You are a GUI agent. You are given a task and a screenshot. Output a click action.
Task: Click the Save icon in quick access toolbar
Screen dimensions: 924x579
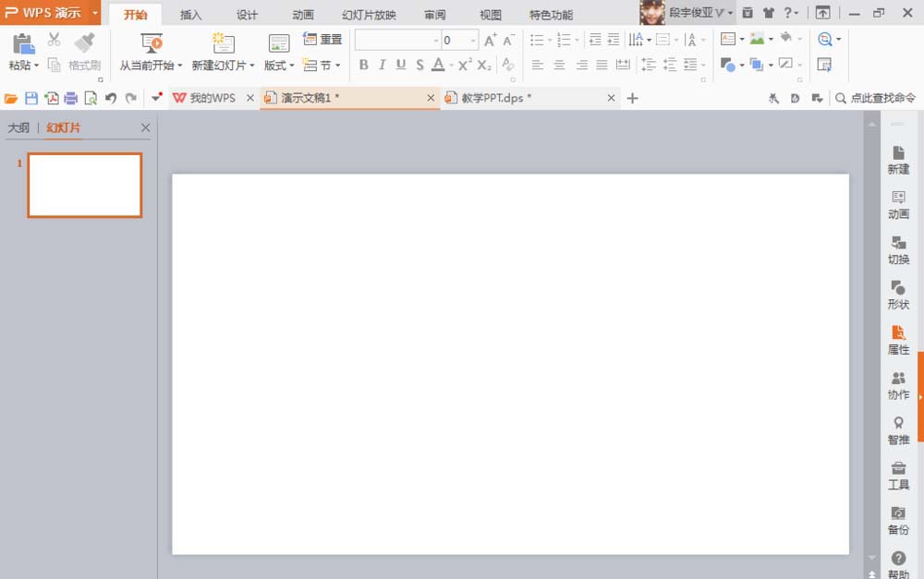point(31,98)
